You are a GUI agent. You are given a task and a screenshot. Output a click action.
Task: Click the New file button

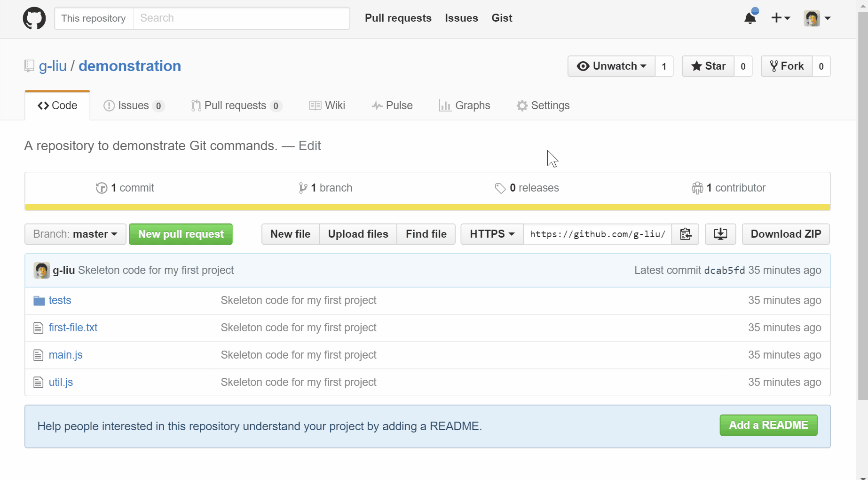[291, 234]
